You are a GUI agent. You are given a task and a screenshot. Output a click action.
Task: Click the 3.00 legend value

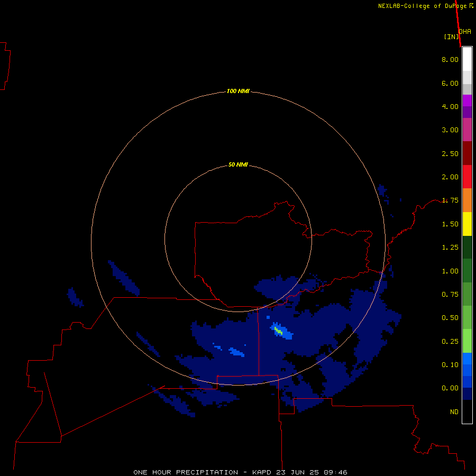pyautogui.click(x=450, y=130)
